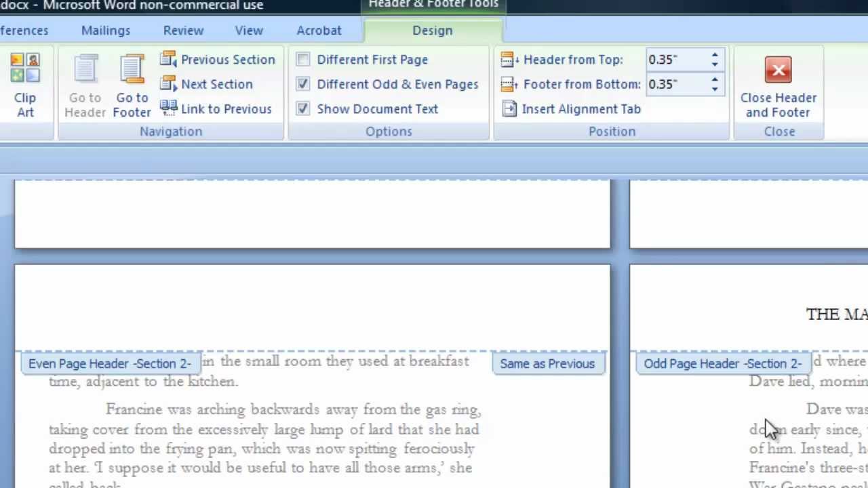Image resolution: width=868 pixels, height=488 pixels.
Task: Select the Design tab
Action: 433,30
